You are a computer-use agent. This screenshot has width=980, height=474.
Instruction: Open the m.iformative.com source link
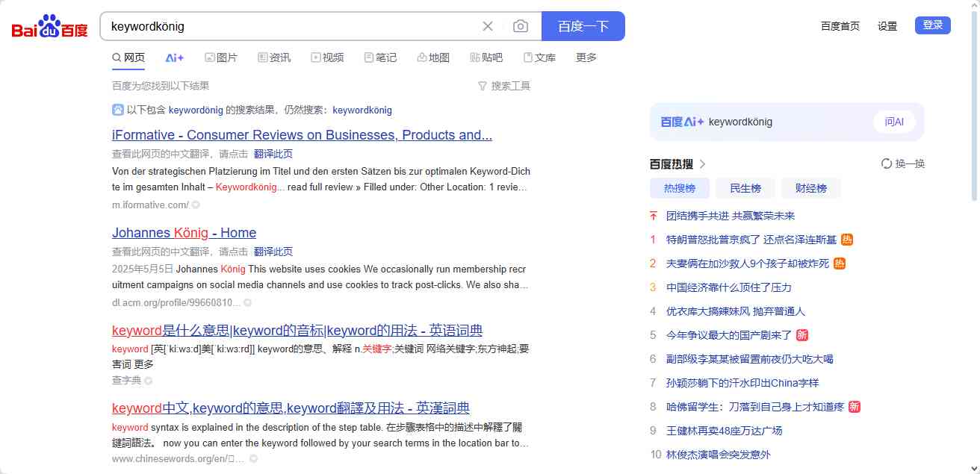pyautogui.click(x=150, y=205)
